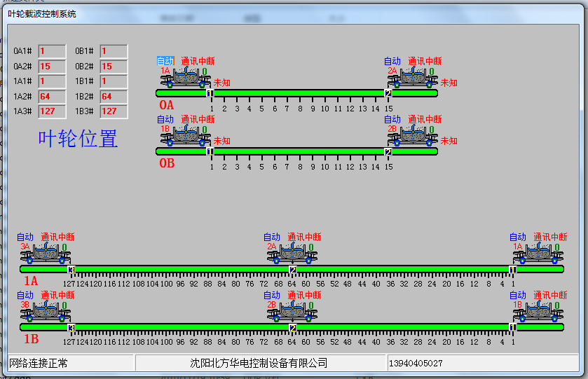Click the blue 叶轮位置 heading
The image size is (588, 379).
[78, 139]
